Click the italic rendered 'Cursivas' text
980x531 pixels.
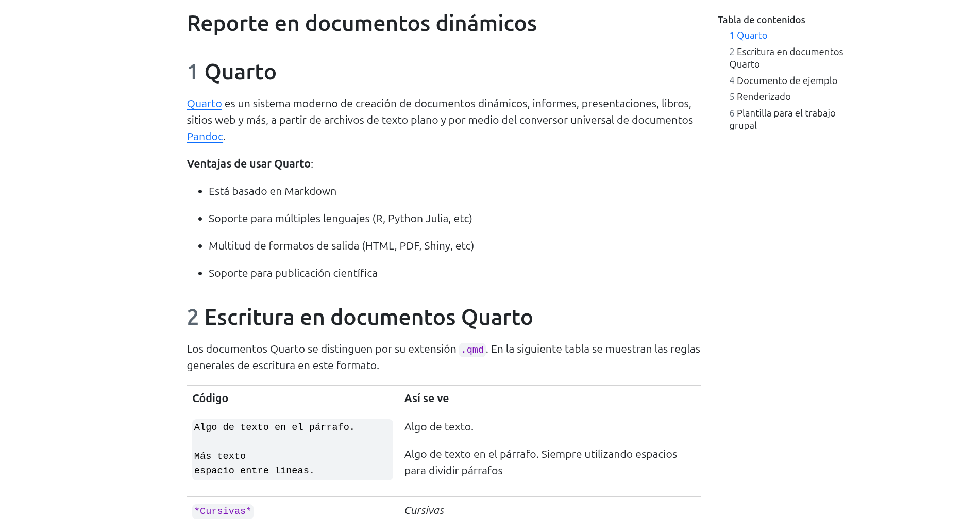pos(424,510)
